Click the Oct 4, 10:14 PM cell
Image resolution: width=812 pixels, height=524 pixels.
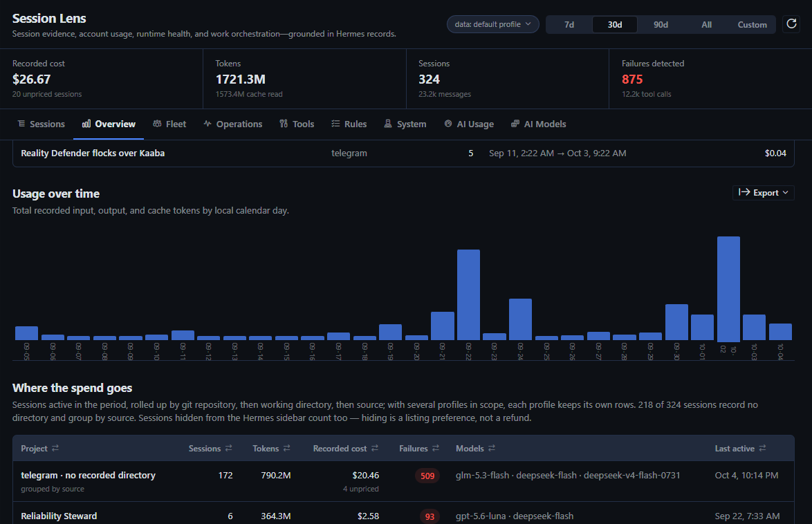click(746, 476)
